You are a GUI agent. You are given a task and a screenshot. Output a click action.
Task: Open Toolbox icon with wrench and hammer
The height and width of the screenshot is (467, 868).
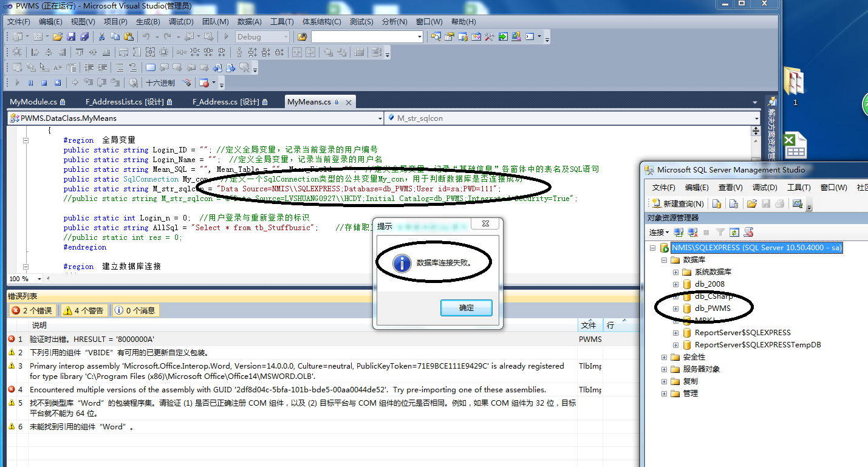click(x=489, y=36)
